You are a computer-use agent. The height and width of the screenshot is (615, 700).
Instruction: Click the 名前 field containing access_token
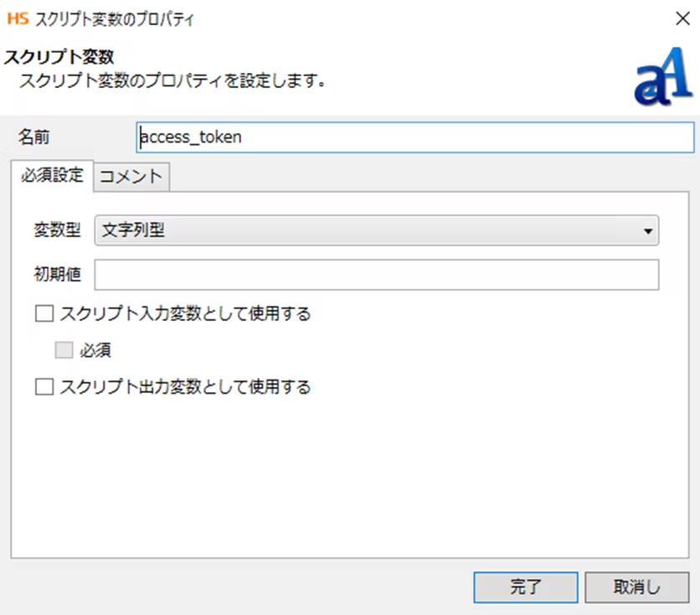[x=414, y=137]
